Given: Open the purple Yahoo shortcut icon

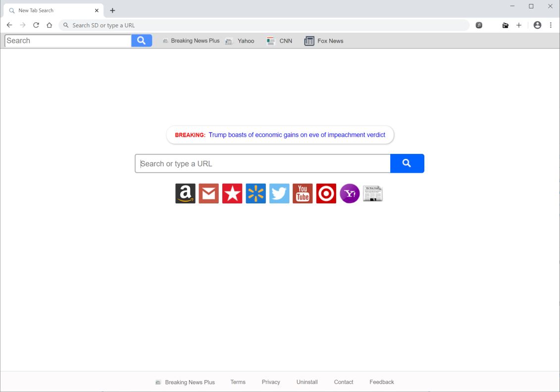Looking at the screenshot, I should 350,194.
